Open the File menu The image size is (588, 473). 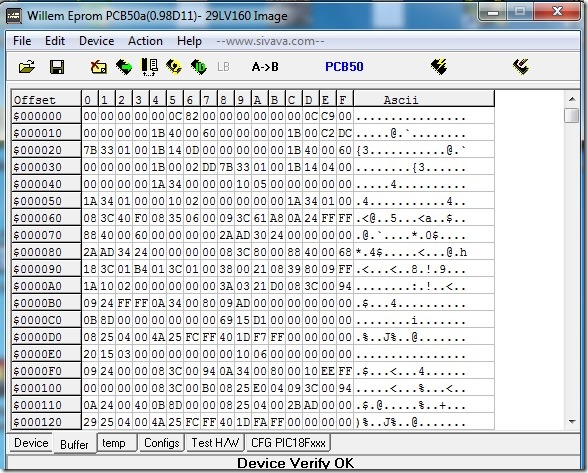tap(22, 41)
